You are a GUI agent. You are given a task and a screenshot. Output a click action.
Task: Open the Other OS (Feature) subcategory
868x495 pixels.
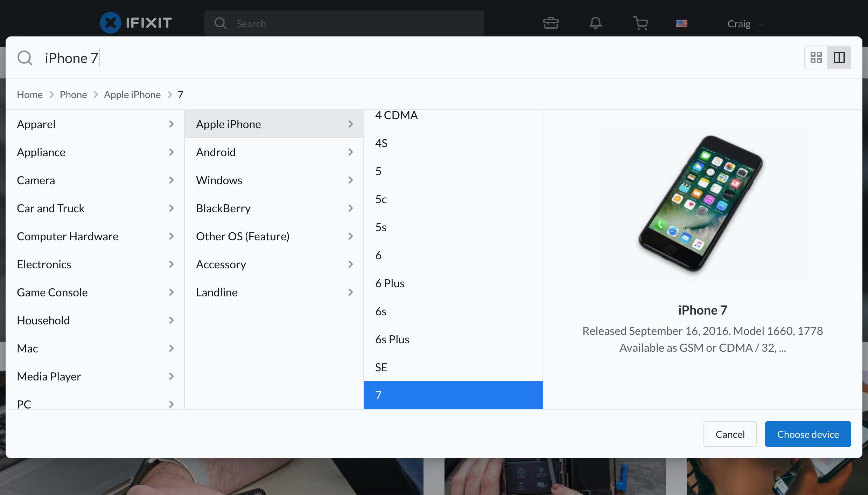[x=274, y=236]
